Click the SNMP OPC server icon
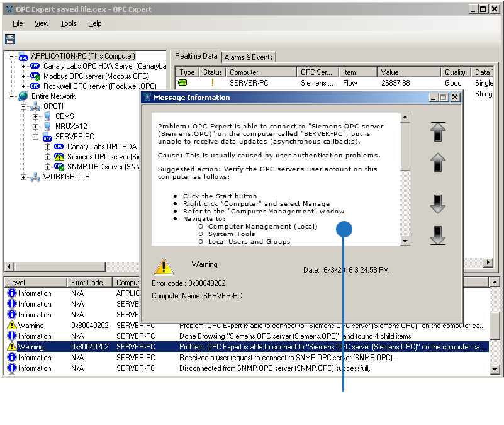Viewport: 504px width, 425px height. tap(59, 167)
